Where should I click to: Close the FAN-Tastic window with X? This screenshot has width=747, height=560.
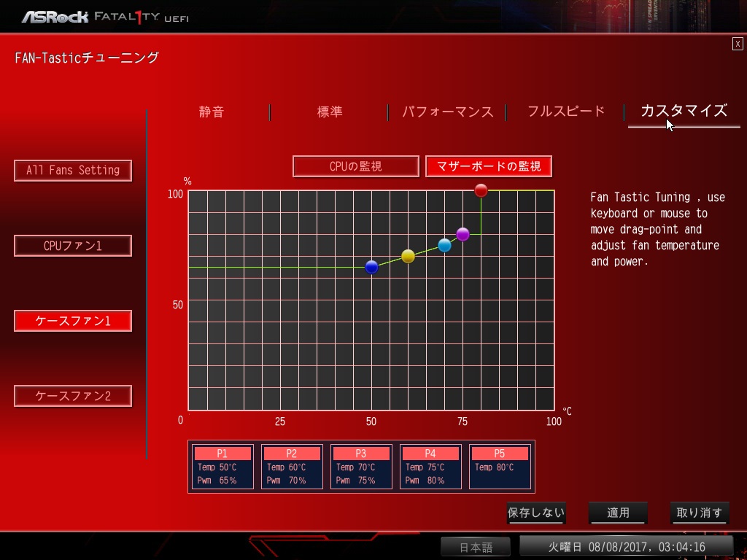tap(738, 44)
